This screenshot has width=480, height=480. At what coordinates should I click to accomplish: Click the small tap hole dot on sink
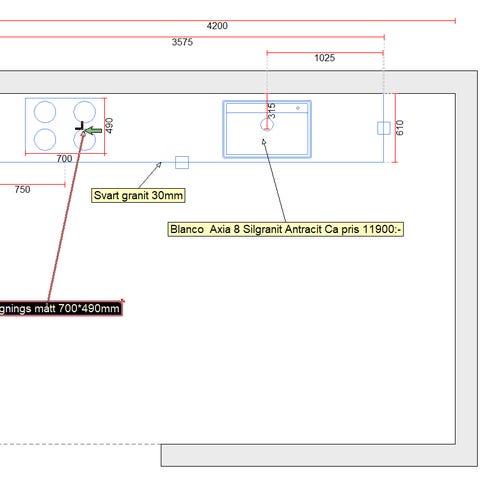(x=298, y=108)
